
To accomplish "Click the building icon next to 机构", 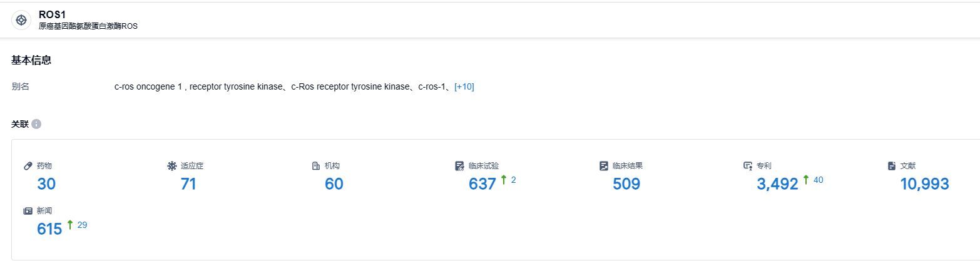I will [316, 166].
